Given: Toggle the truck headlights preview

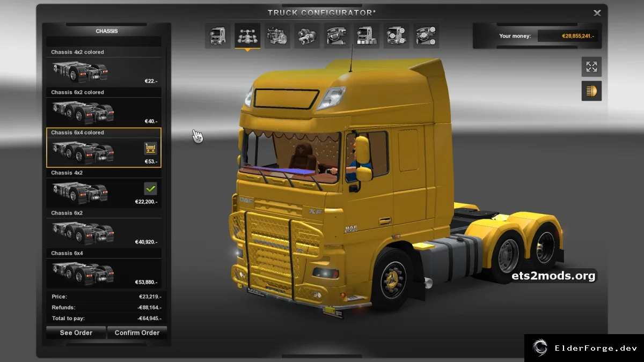Looking at the screenshot, I should click(x=591, y=91).
